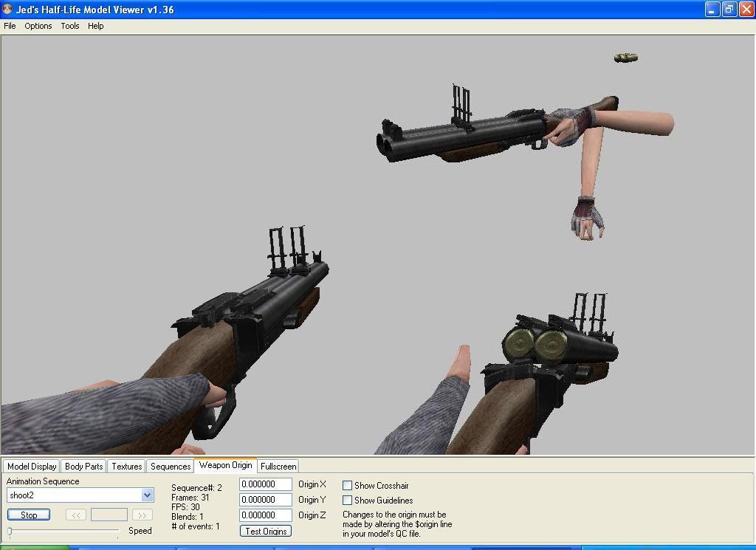Image resolution: width=756 pixels, height=550 pixels.
Task: Click the ejected shell model in viewport
Action: pos(626,58)
